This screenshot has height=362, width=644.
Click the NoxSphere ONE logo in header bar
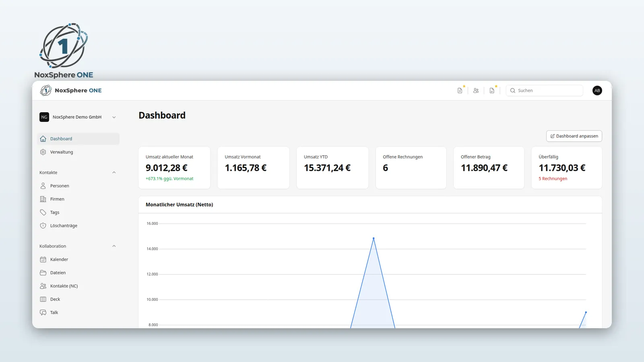pyautogui.click(x=71, y=90)
